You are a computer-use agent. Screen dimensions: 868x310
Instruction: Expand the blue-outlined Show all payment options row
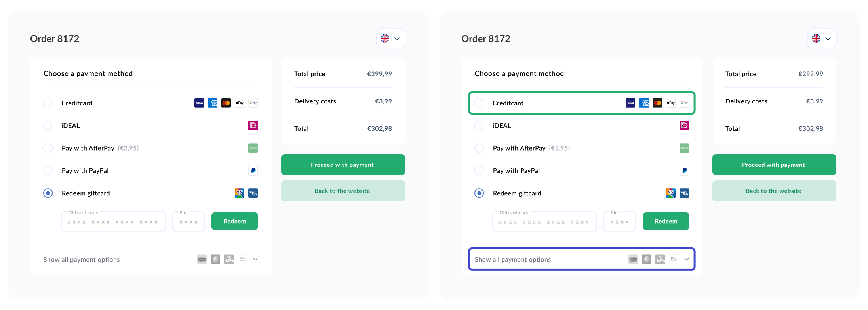pos(582,259)
